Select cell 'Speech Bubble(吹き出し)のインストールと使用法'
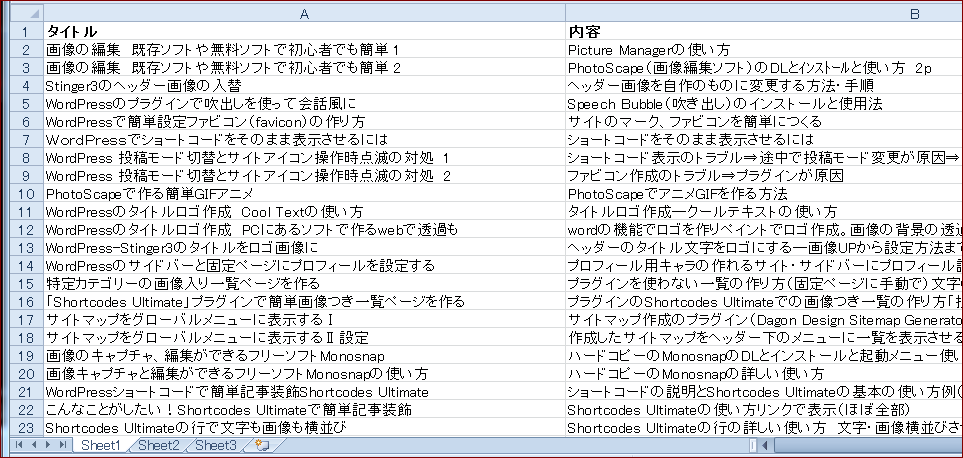 764,103
